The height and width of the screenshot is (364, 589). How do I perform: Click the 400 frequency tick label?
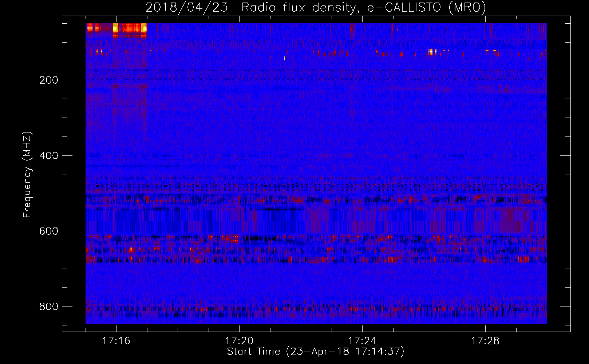(x=49, y=156)
